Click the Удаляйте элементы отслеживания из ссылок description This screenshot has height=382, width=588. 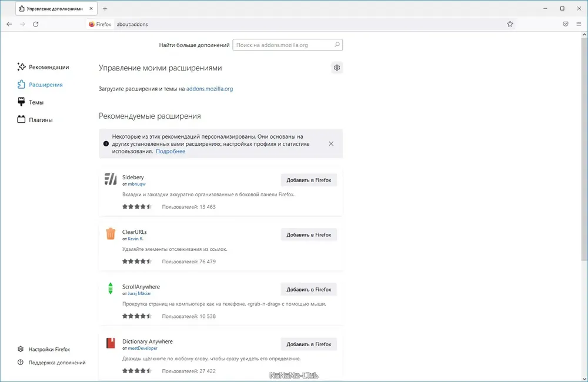coord(175,249)
